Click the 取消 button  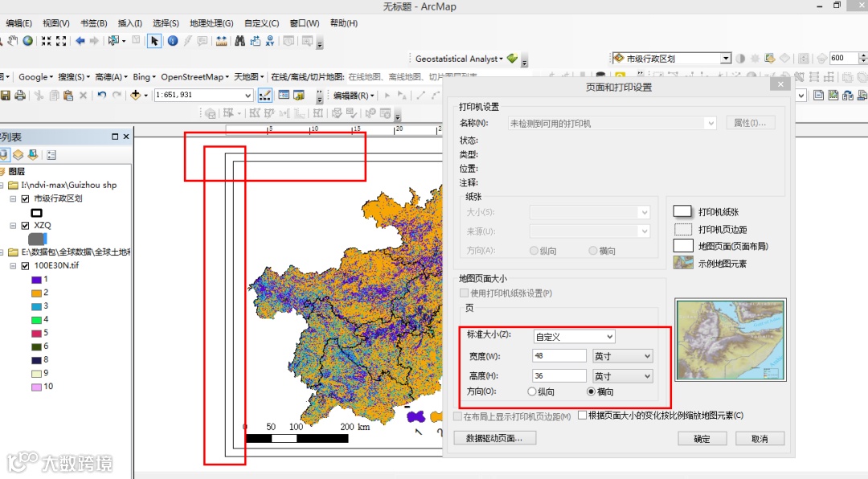(760, 439)
